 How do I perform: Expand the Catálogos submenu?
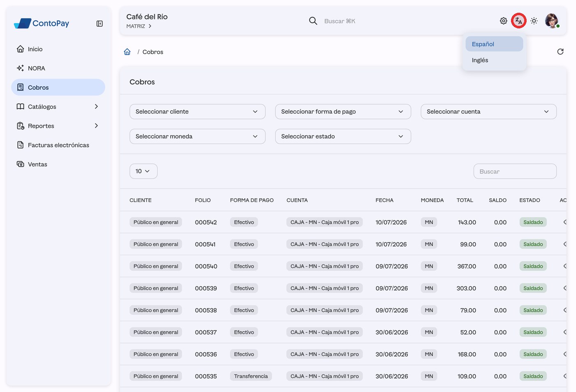click(58, 107)
